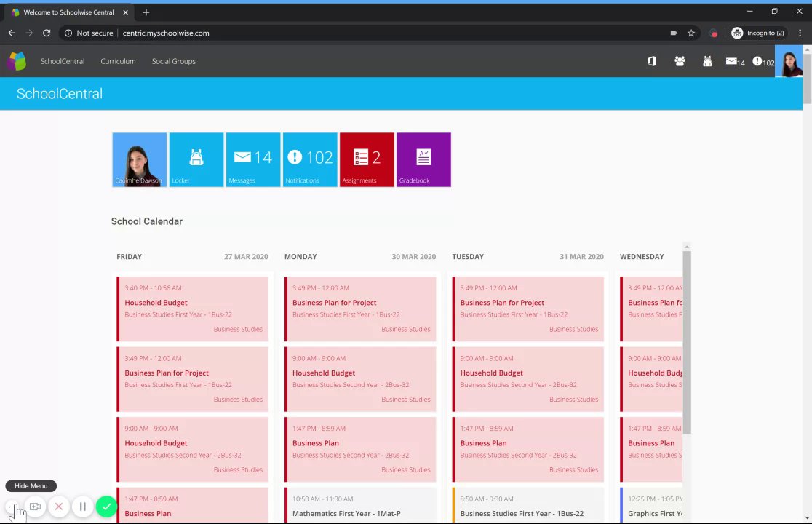Viewport: 812px width, 524px height.
Task: Open notifications alert icon showing 102 in navbar
Action: [763, 62]
